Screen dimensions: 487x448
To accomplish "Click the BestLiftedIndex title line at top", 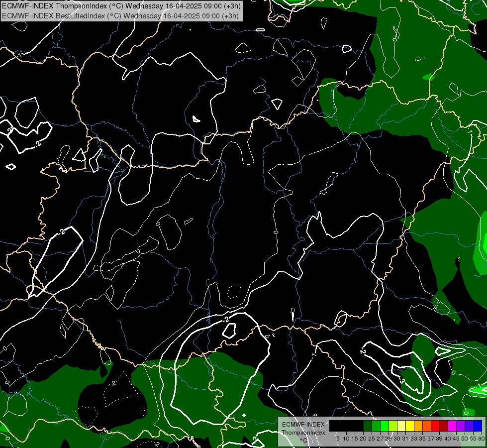I will (x=120, y=15).
